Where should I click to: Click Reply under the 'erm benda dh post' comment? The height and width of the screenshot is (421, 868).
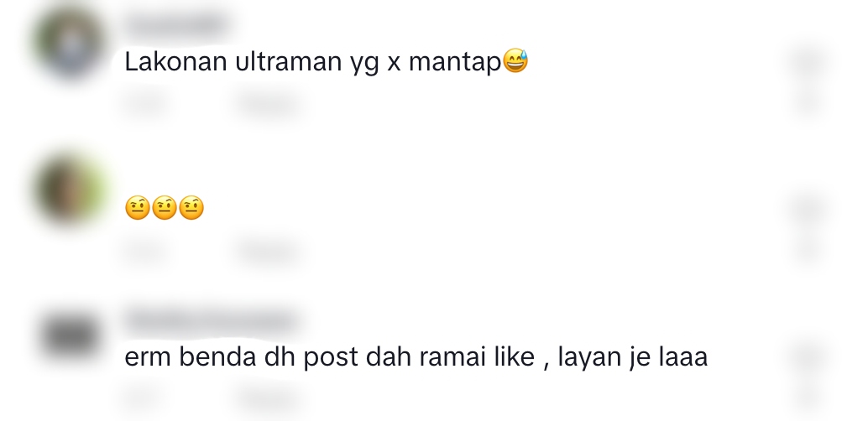pos(268,398)
